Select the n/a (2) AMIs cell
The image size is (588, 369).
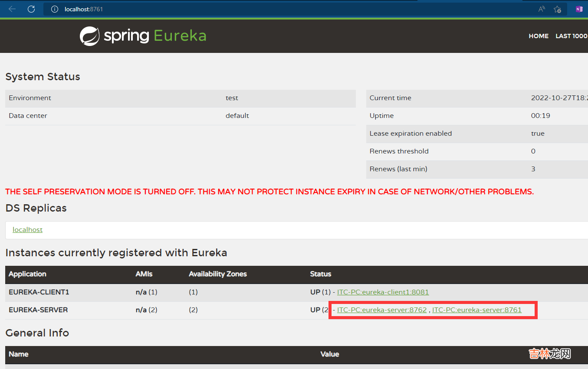[x=146, y=310]
